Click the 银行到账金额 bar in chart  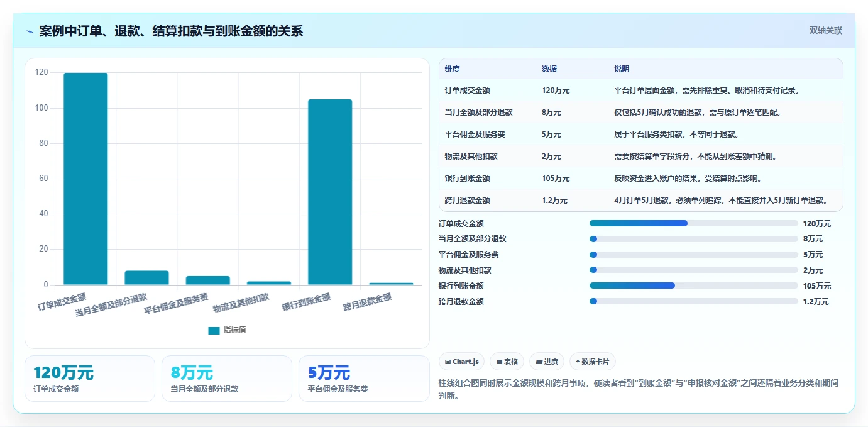tap(330, 192)
